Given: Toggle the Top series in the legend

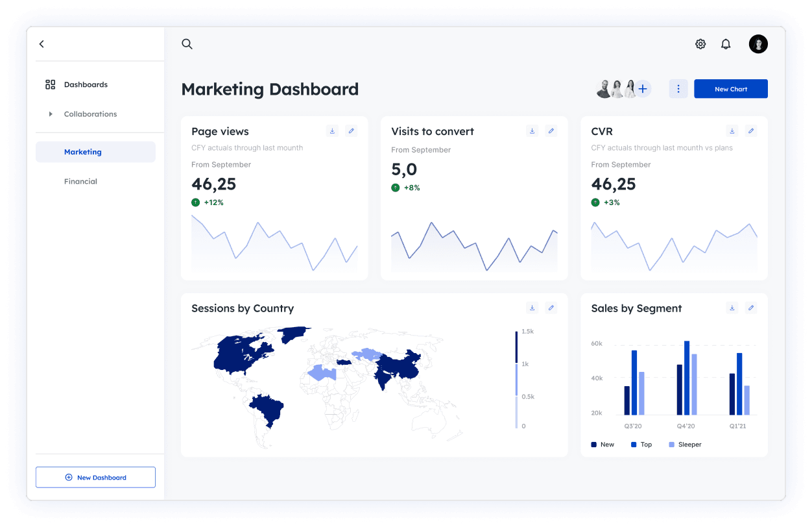Looking at the screenshot, I should coord(641,445).
